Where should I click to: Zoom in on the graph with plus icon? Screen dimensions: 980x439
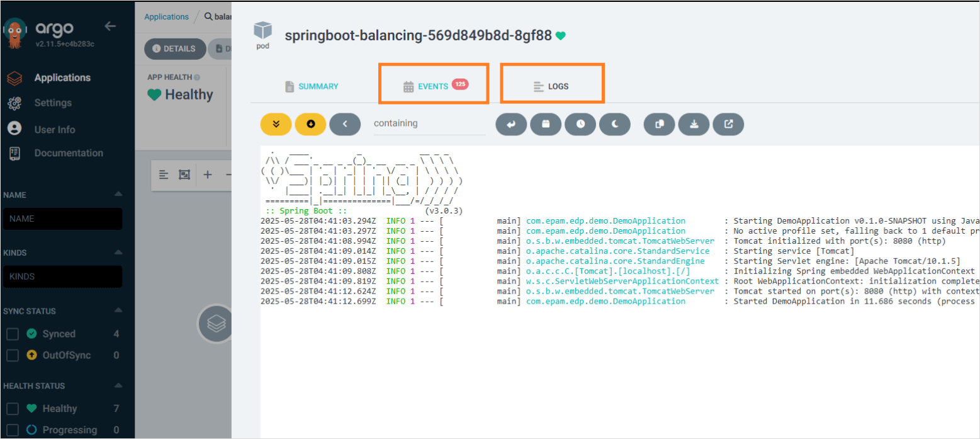[x=208, y=174]
